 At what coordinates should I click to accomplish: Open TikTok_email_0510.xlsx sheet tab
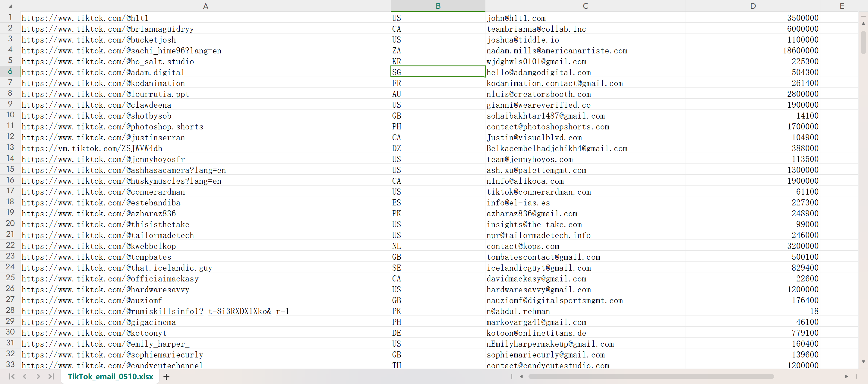(110, 376)
